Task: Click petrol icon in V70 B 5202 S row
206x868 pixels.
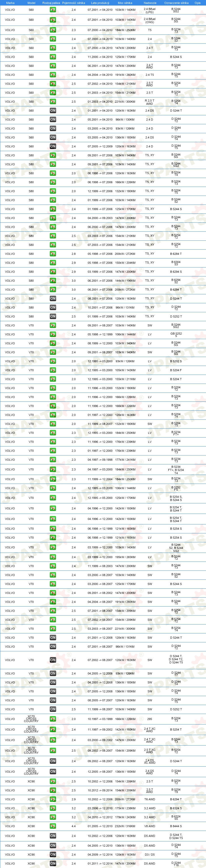Action: [x=53, y=361]
